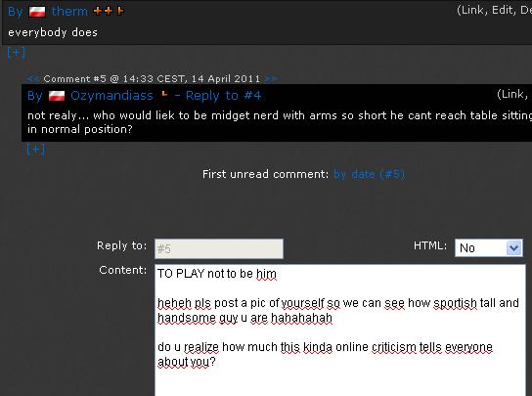Open therm's user profile link
Viewport: 532px width, 396px height.
[x=69, y=12]
